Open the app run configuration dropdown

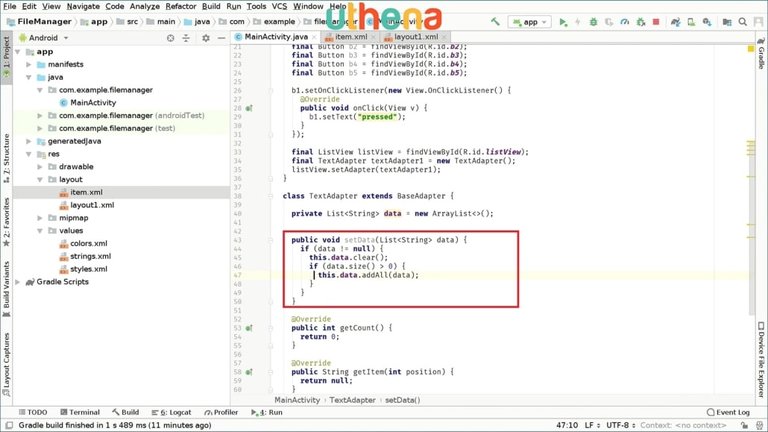point(529,21)
